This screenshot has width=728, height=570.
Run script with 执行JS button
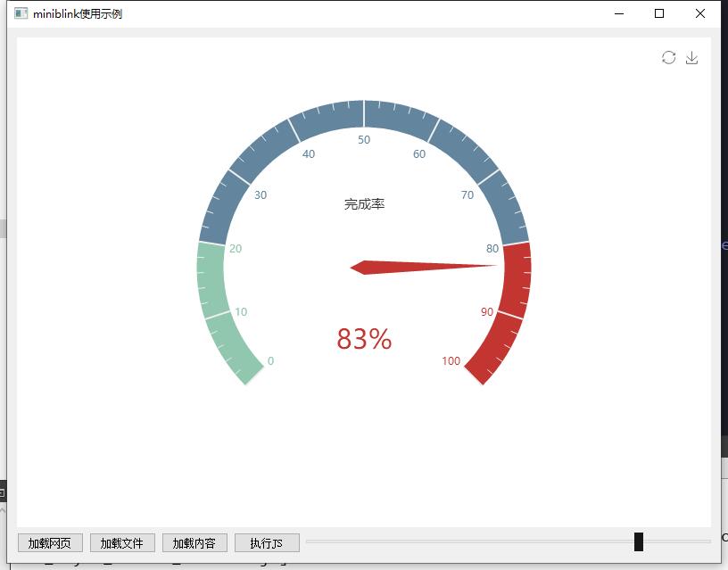267,542
